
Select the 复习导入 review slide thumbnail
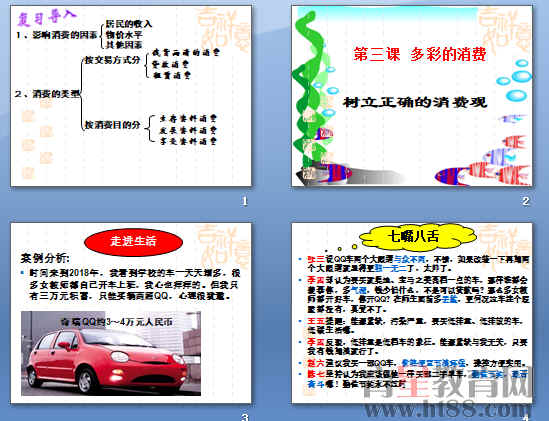point(131,96)
